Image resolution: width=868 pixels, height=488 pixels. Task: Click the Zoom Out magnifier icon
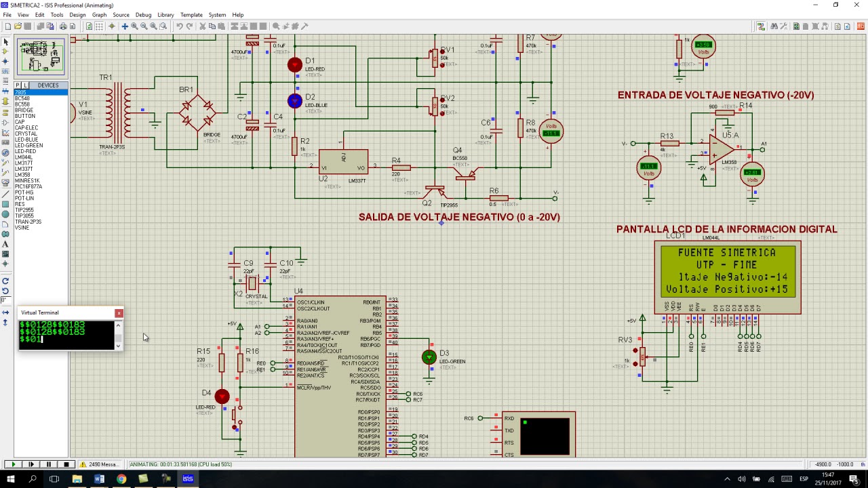[144, 26]
